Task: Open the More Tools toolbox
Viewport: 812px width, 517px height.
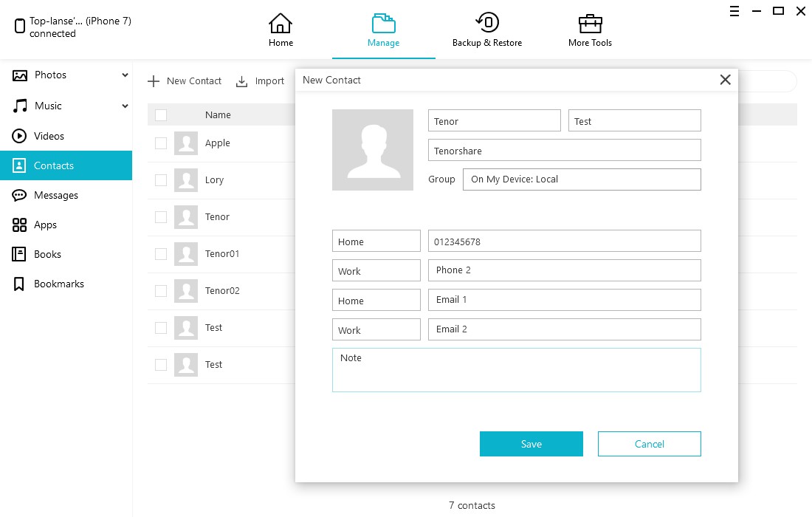Action: 590,24
